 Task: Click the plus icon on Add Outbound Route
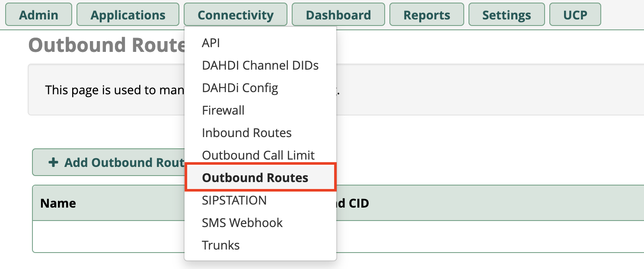pyautogui.click(x=53, y=163)
